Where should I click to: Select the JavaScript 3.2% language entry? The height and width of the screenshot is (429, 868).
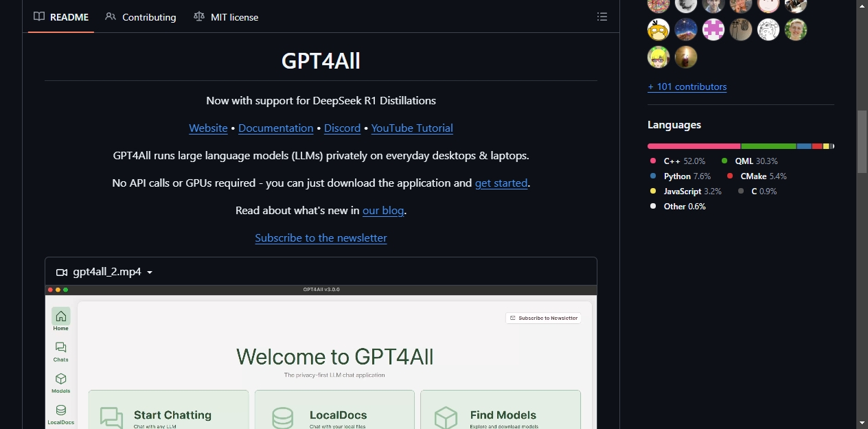click(x=685, y=191)
